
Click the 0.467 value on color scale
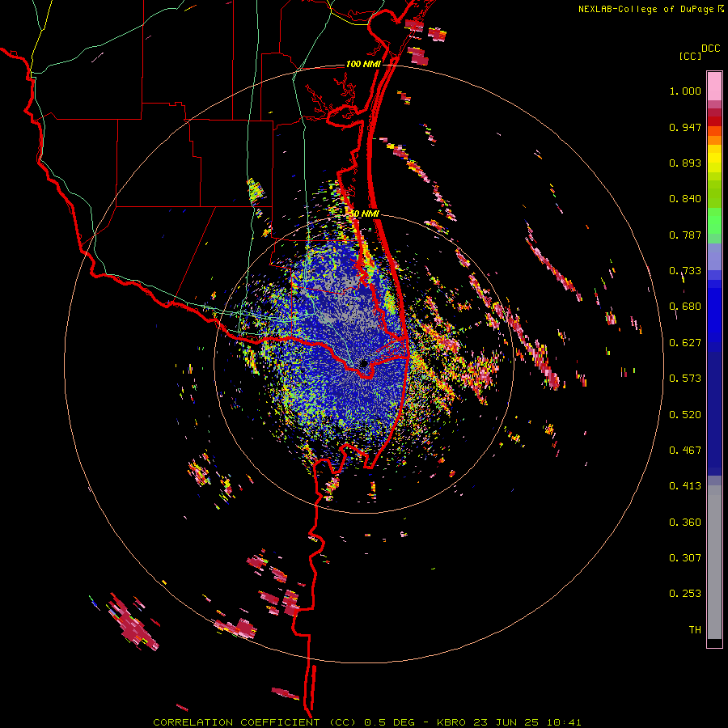pos(685,451)
